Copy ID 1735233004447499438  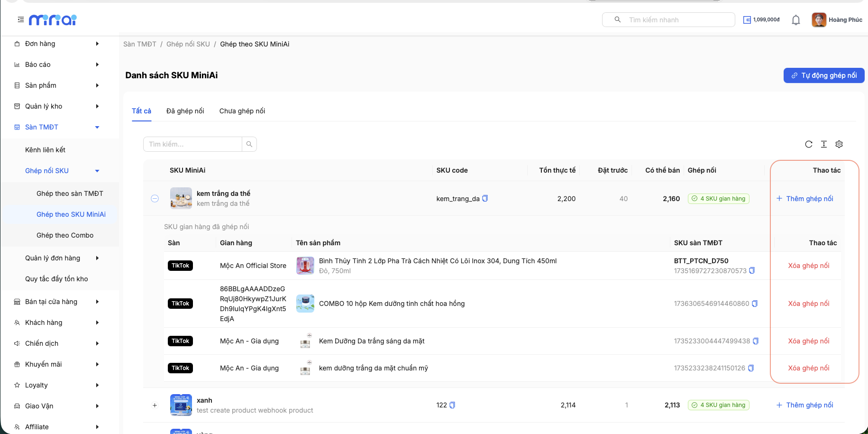pos(756,341)
